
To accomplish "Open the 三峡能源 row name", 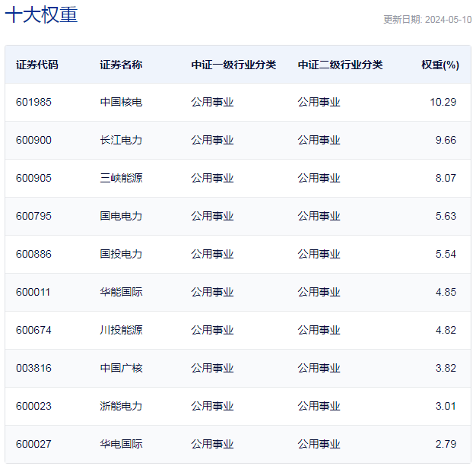I will (121, 178).
